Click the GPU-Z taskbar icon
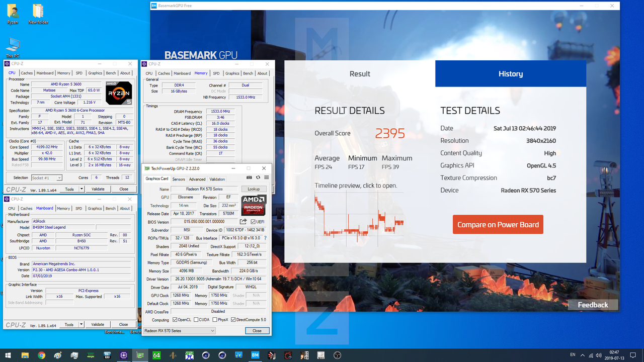 (x=140, y=355)
